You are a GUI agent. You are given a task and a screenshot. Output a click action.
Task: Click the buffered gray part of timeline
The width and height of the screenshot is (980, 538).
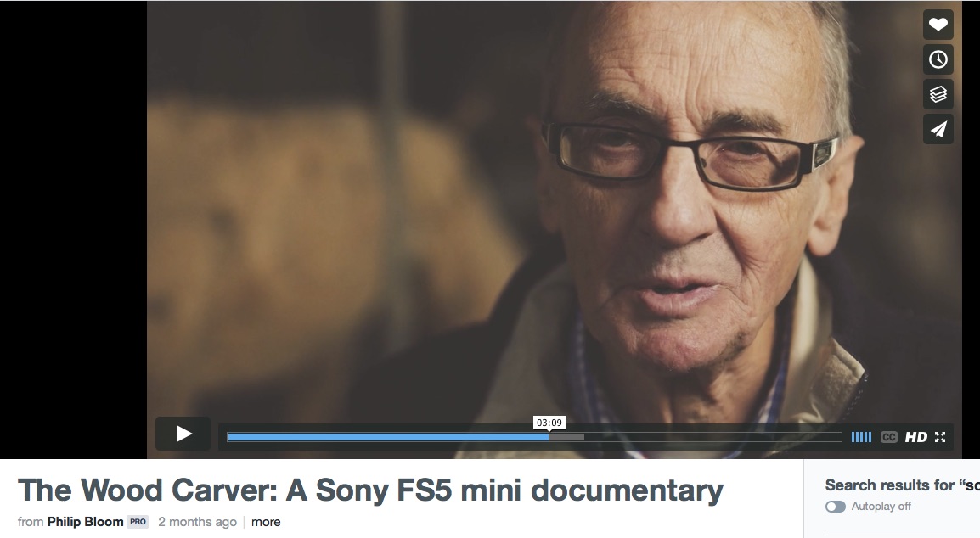(567, 437)
